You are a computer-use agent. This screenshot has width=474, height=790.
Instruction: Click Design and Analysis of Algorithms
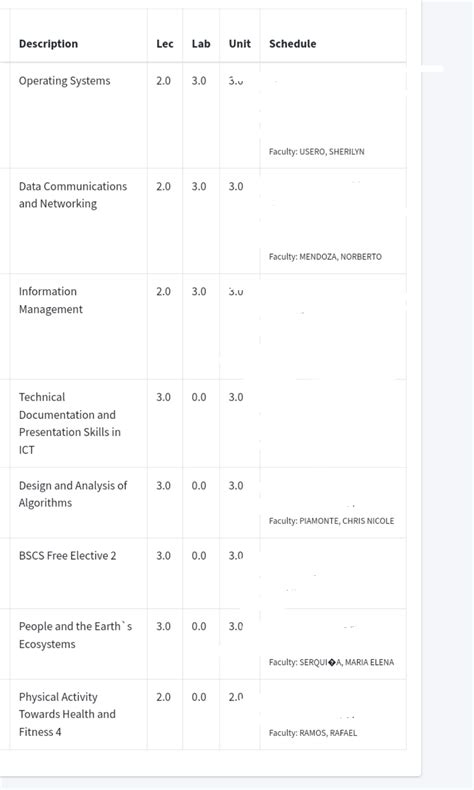tap(73, 494)
